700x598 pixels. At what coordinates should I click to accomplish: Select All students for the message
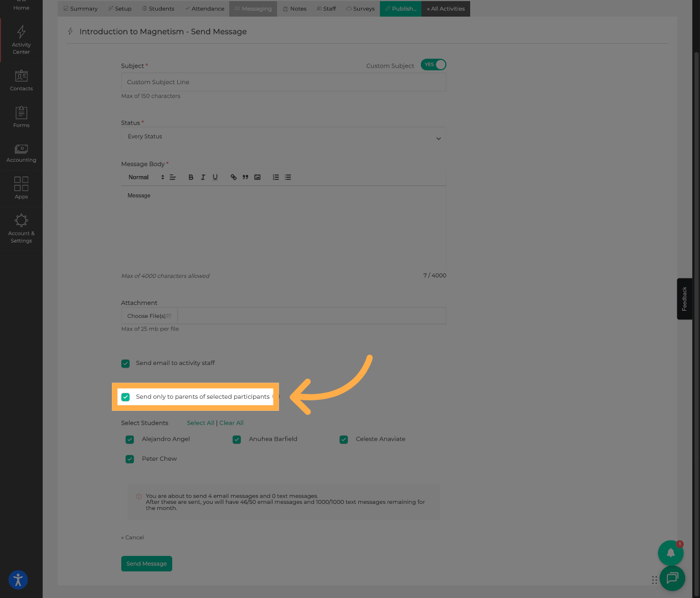tap(200, 422)
